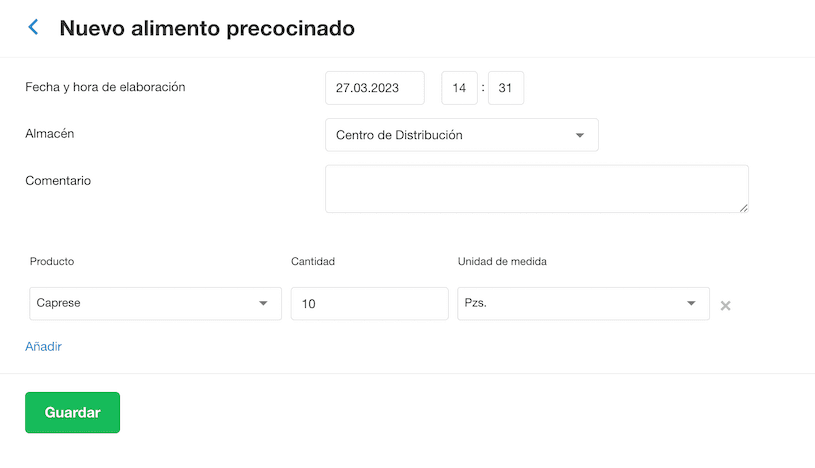Click the Cantidad field containing 10
This screenshot has width=815, height=468.
(x=370, y=304)
